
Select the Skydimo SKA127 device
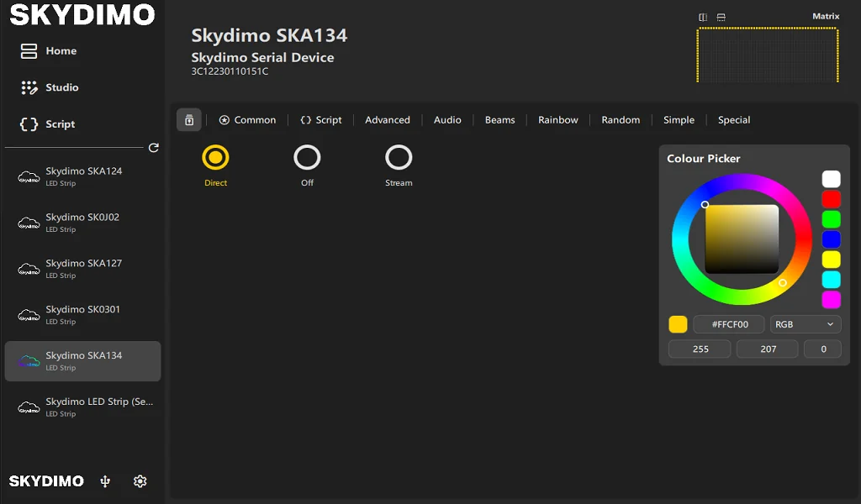pyautogui.click(x=82, y=268)
